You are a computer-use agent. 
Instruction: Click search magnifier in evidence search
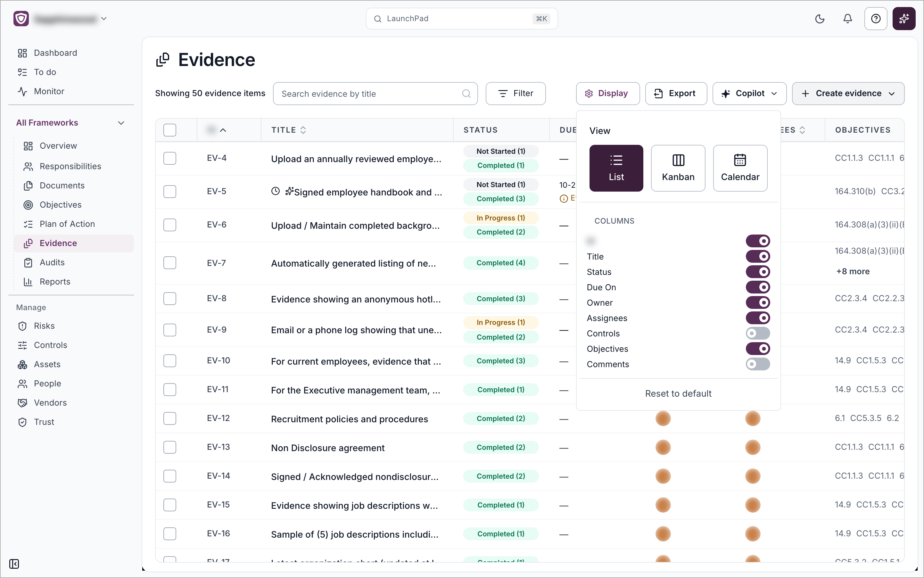(466, 94)
